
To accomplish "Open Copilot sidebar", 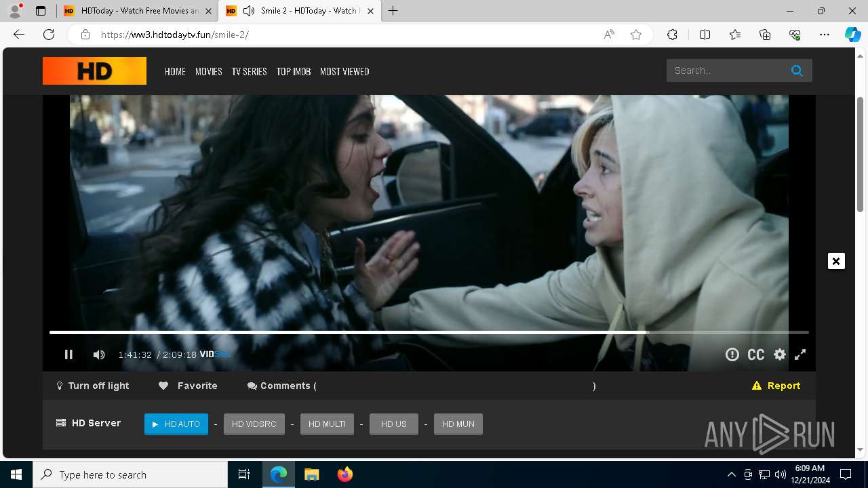I will (x=852, y=35).
